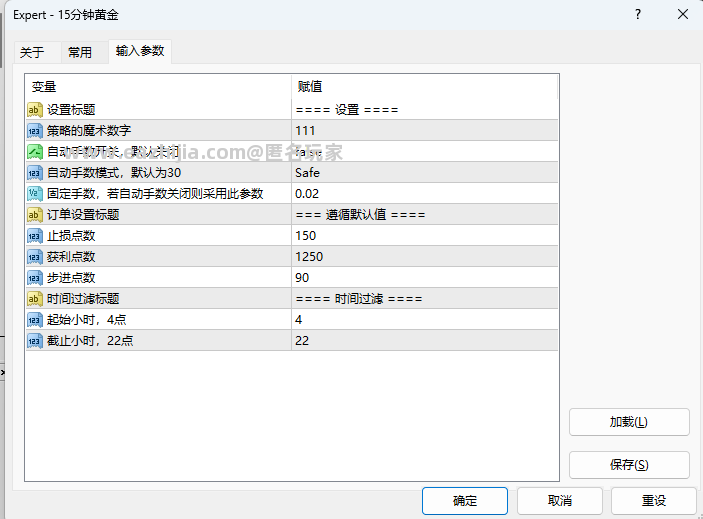Select the 输入参数 tab
Image resolution: width=703 pixels, height=519 pixels.
tap(140, 51)
